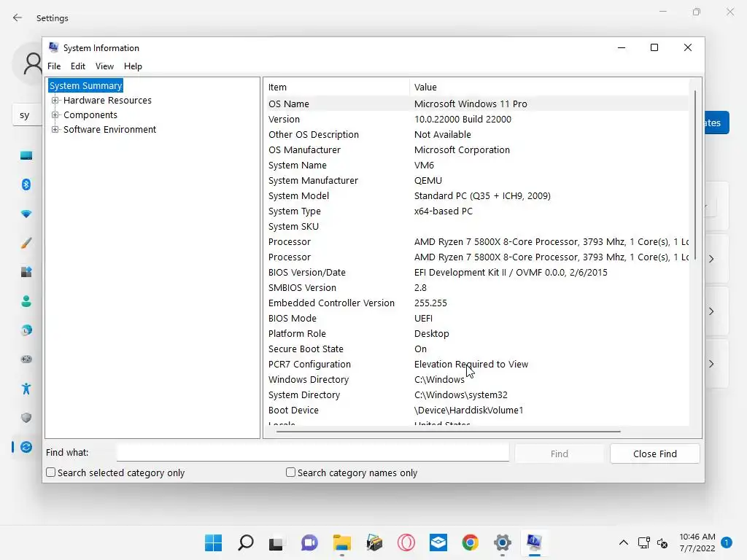Select Hardware Resources tree label
This screenshot has height=560, width=747.
(x=107, y=100)
